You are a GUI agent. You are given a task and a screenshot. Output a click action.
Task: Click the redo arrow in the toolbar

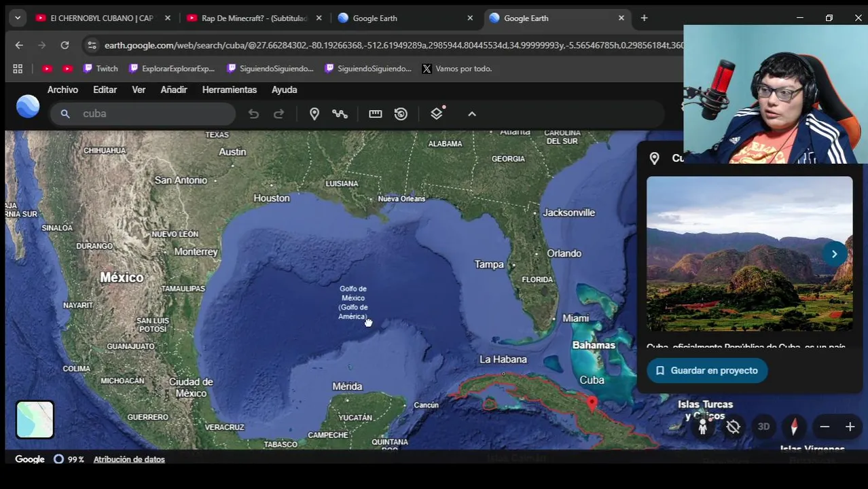tap(278, 113)
